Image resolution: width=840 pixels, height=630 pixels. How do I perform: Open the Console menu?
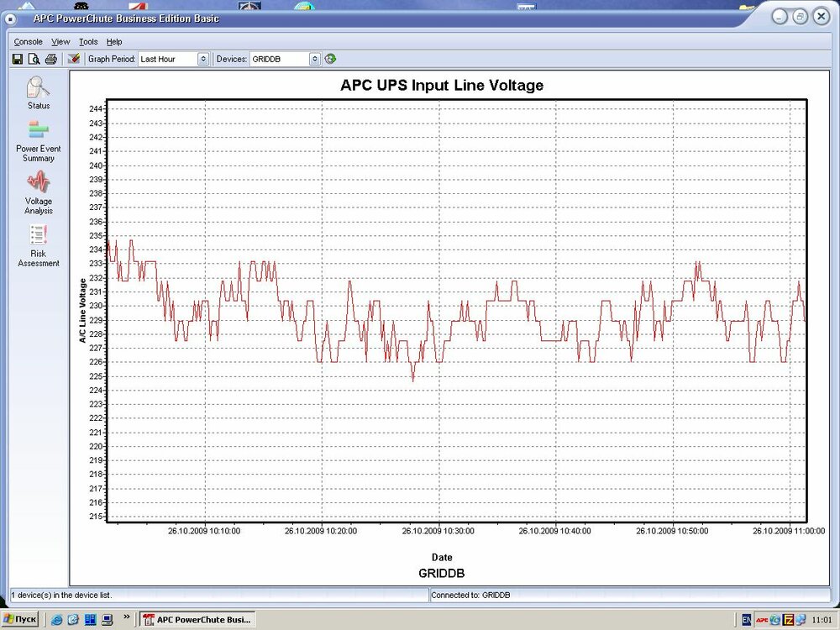tap(28, 41)
